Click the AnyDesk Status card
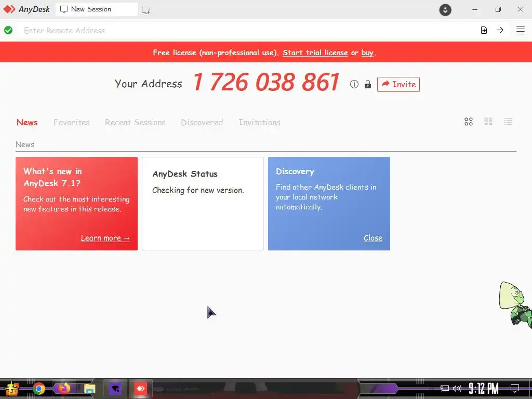Viewport: 532px width, 399px height. click(203, 204)
